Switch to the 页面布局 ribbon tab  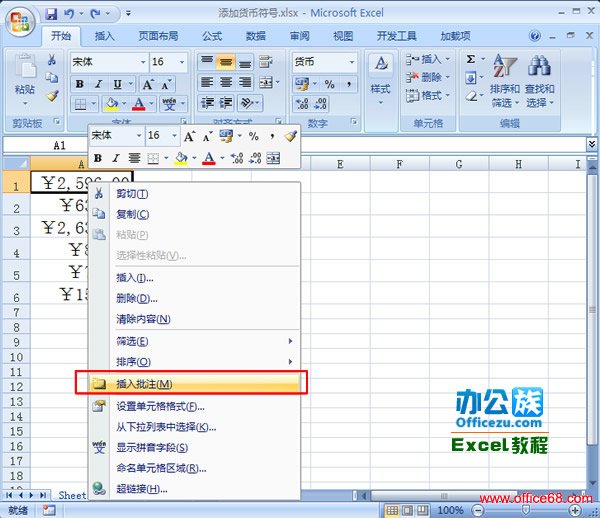pyautogui.click(x=158, y=36)
